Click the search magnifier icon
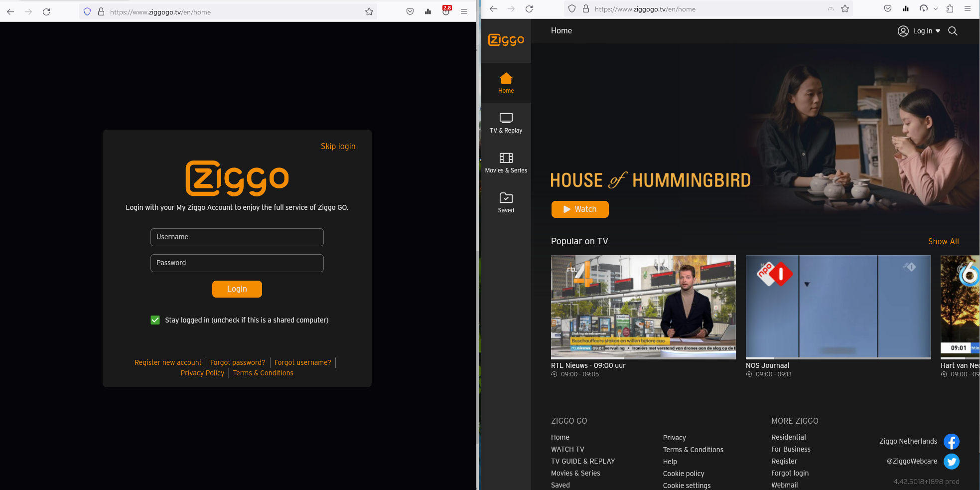Viewport: 980px width, 490px height. point(952,31)
